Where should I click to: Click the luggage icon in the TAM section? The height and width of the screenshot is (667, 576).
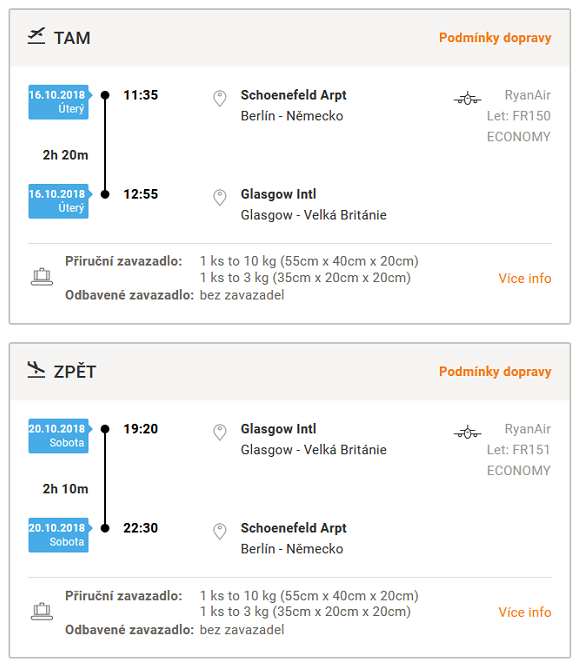tap(42, 277)
